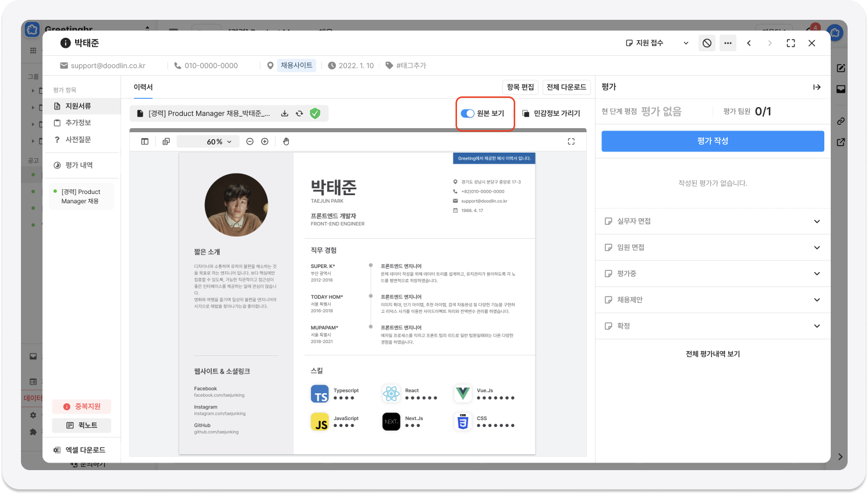868x494 pixels.
Task: Expand the 확정 section
Action: (713, 326)
